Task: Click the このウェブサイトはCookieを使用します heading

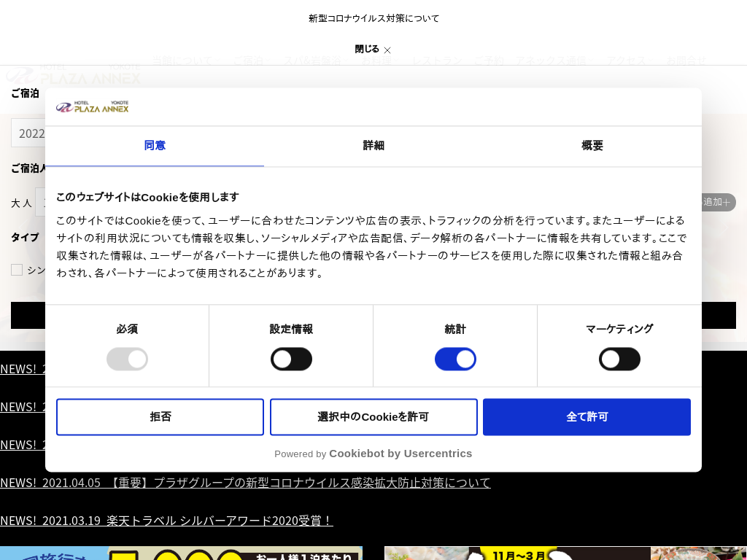Action: click(147, 197)
